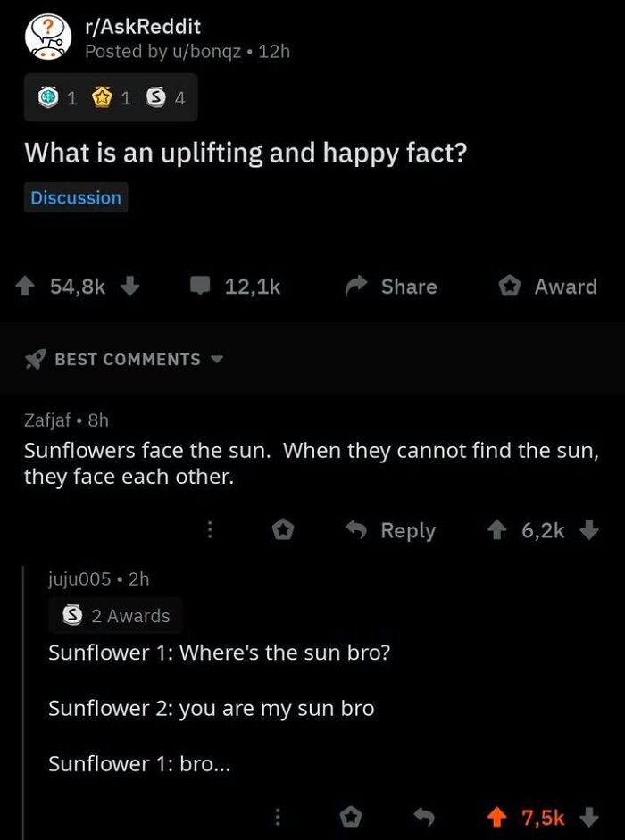Give an award using the Award ribbon icon
Viewport: 625px width, 840px height.
(x=509, y=286)
